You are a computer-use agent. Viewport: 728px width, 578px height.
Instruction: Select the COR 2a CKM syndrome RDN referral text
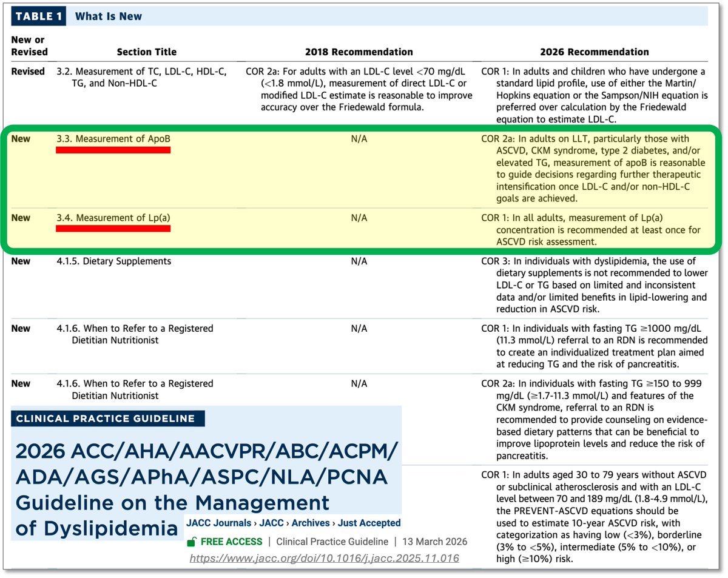pyautogui.click(x=594, y=419)
